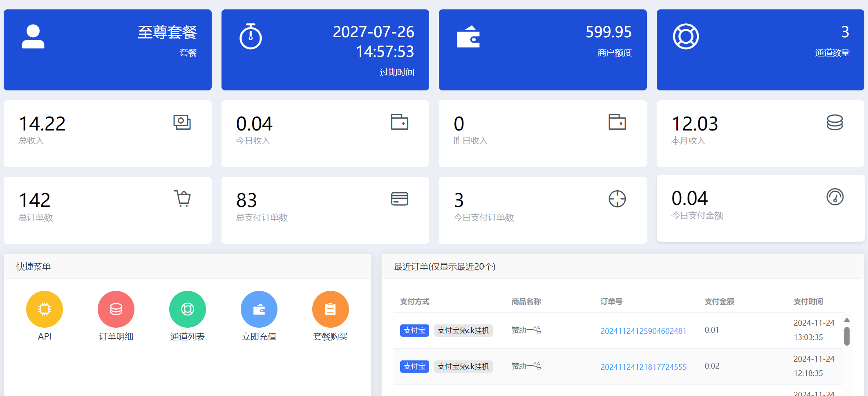The height and width of the screenshot is (396, 868).
Task: Click the timer icon on 过期时间 card
Action: (x=250, y=36)
